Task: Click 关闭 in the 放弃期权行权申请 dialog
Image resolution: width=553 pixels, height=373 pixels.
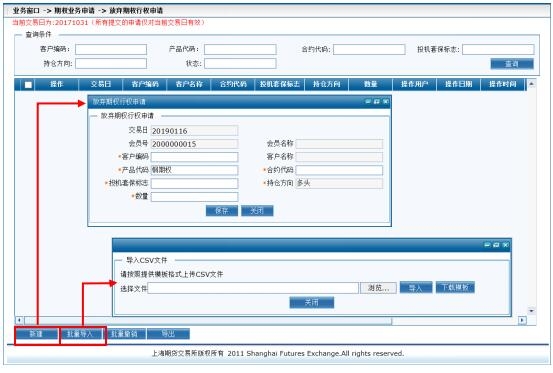Action: [257, 211]
